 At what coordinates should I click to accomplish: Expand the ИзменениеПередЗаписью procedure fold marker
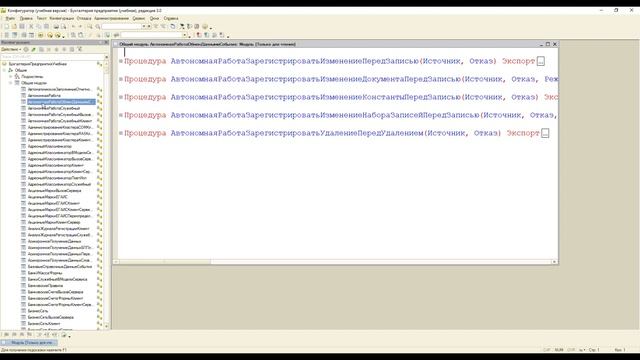coord(121,61)
